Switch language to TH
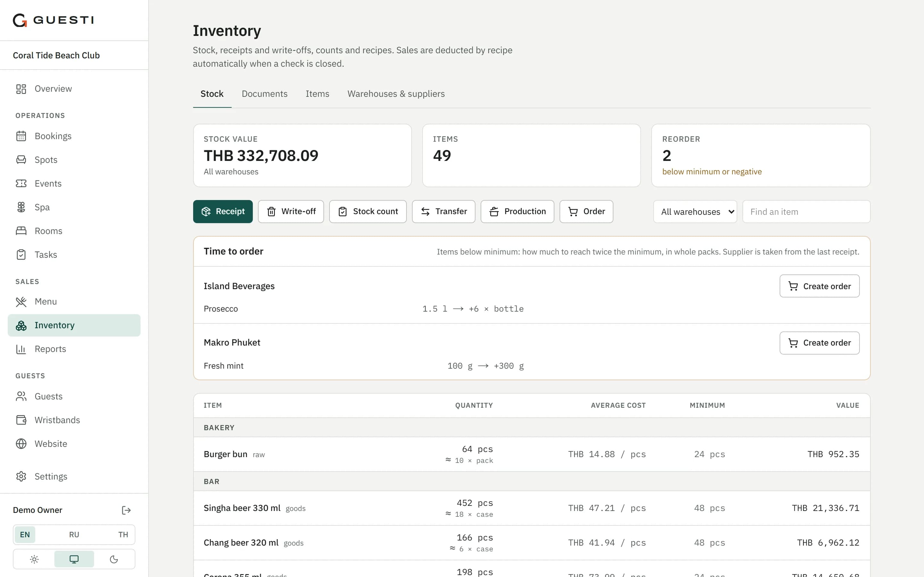Screen dimensions: 924x577 [123, 535]
